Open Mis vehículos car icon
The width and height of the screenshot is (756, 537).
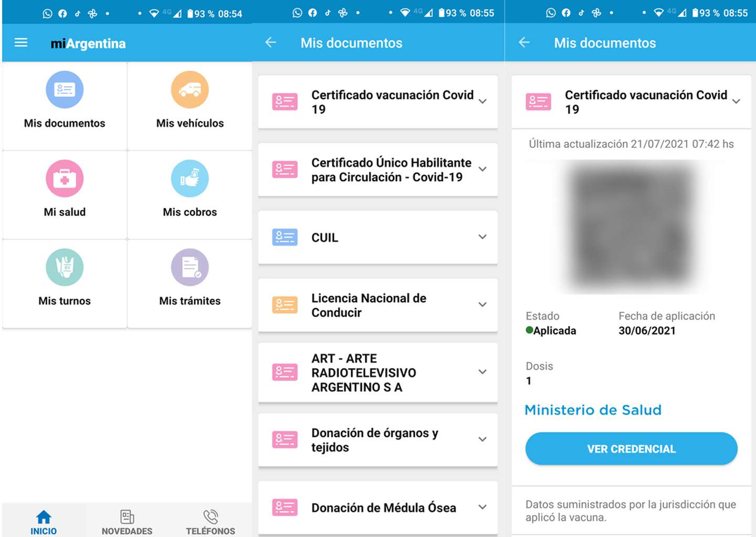[x=190, y=90]
